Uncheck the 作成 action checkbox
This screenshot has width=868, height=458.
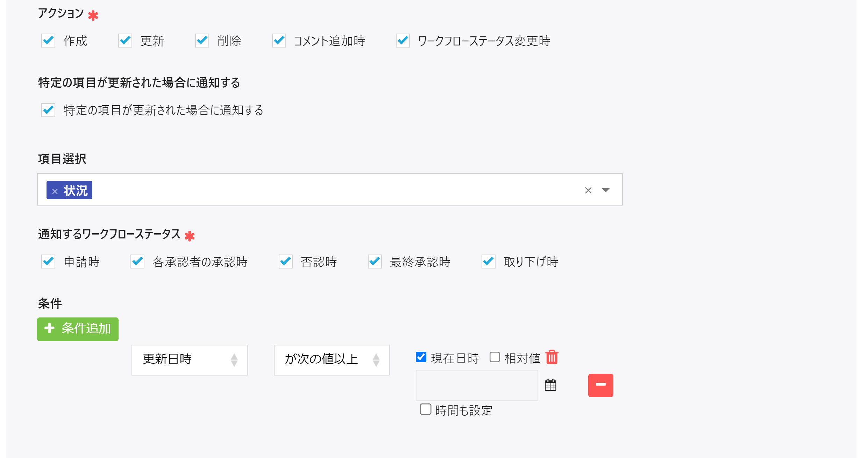(48, 41)
